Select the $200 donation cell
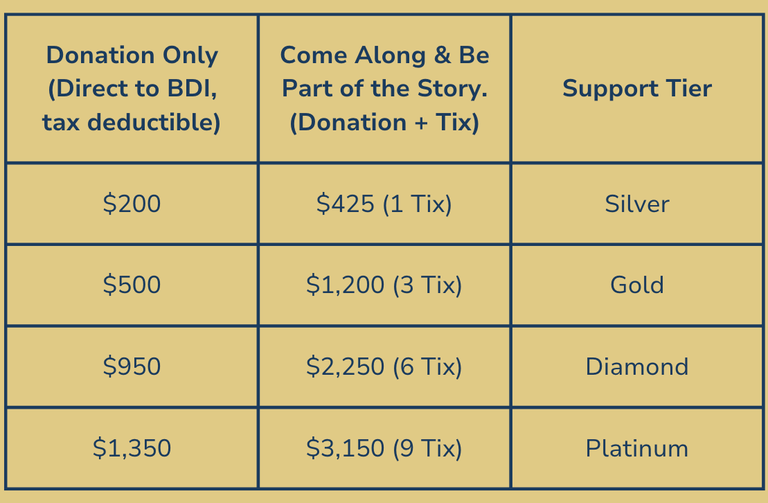The height and width of the screenshot is (503, 768). pos(132,203)
